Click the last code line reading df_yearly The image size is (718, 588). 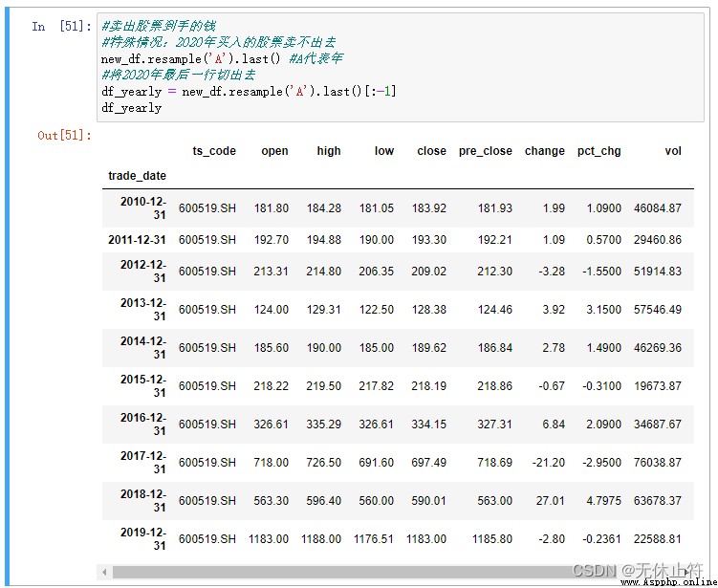click(131, 108)
